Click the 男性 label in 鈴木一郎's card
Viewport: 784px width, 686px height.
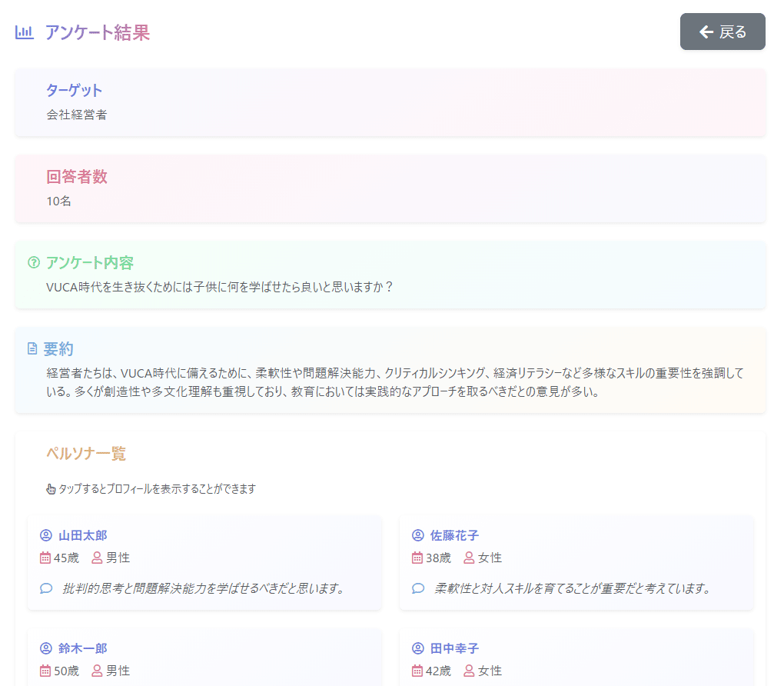tap(118, 671)
